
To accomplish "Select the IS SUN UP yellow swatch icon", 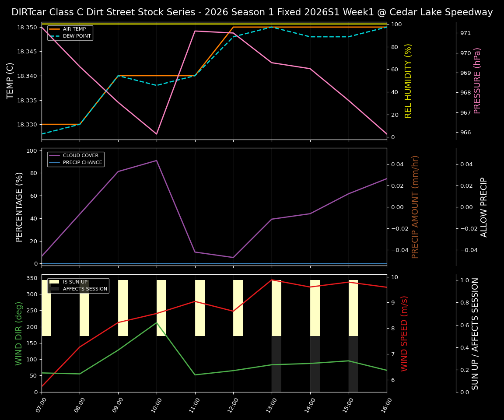I will (54, 282).
